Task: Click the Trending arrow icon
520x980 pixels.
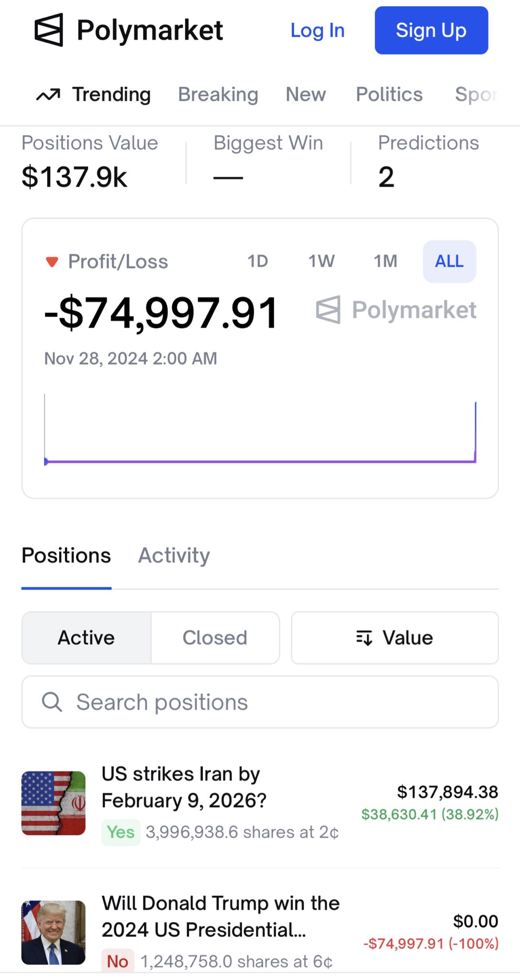Action: click(x=48, y=95)
